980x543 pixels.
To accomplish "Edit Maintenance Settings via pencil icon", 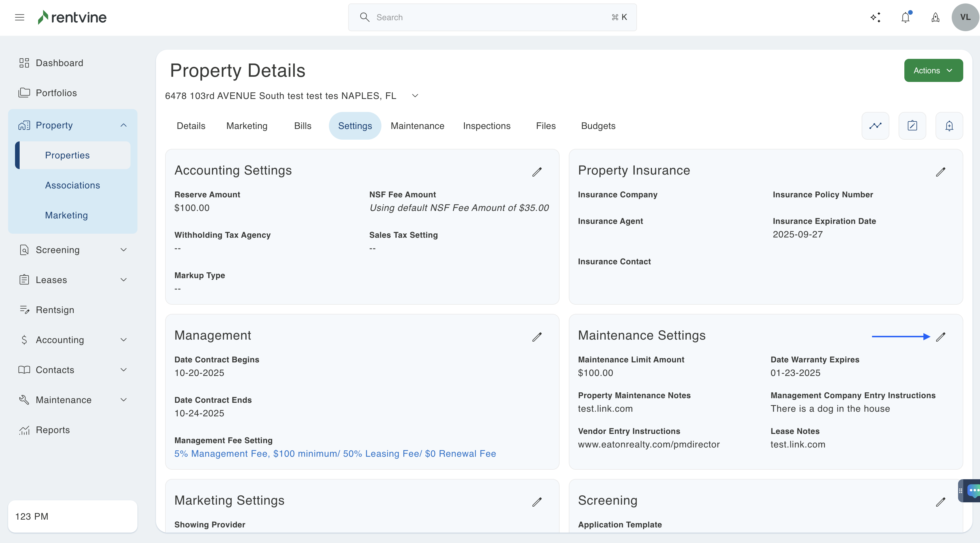I will pos(940,337).
